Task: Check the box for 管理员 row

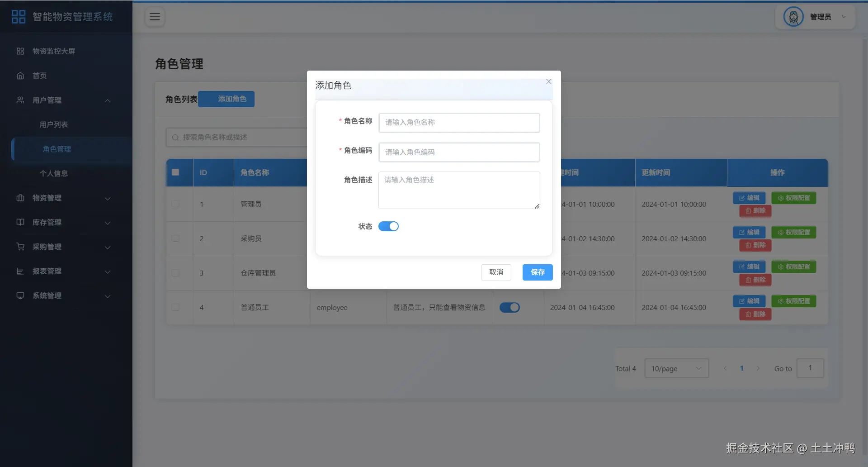Action: [175, 204]
